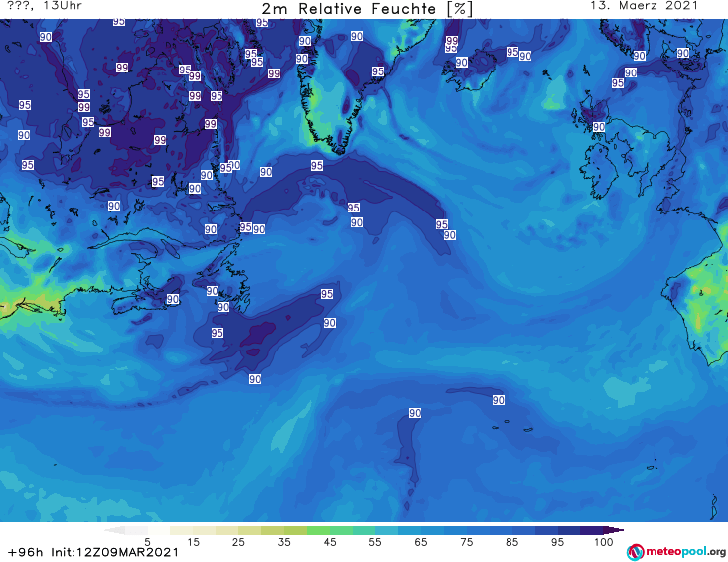The height and width of the screenshot is (562, 728).
Task: Click the '+96h Init:12Z09MAR2021' forecast run text
Action: click(93, 552)
